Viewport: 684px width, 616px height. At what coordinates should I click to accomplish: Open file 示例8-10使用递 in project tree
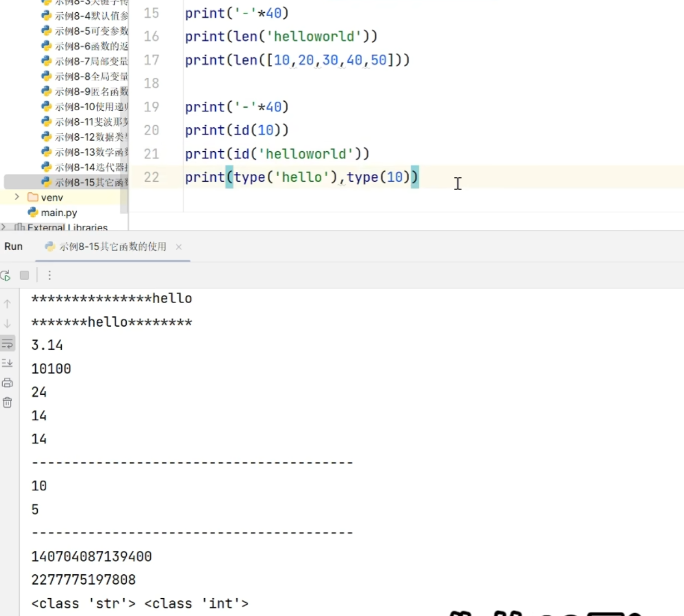coord(85,106)
